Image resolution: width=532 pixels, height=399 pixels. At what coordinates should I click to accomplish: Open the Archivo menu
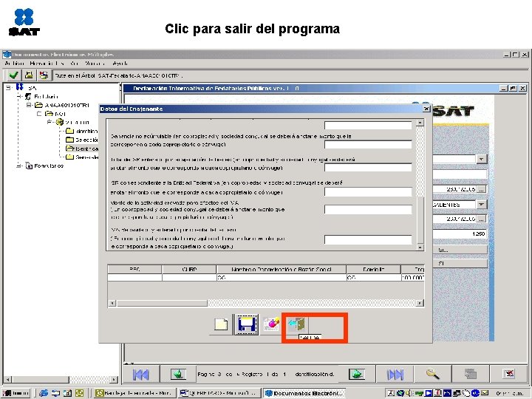coord(14,64)
